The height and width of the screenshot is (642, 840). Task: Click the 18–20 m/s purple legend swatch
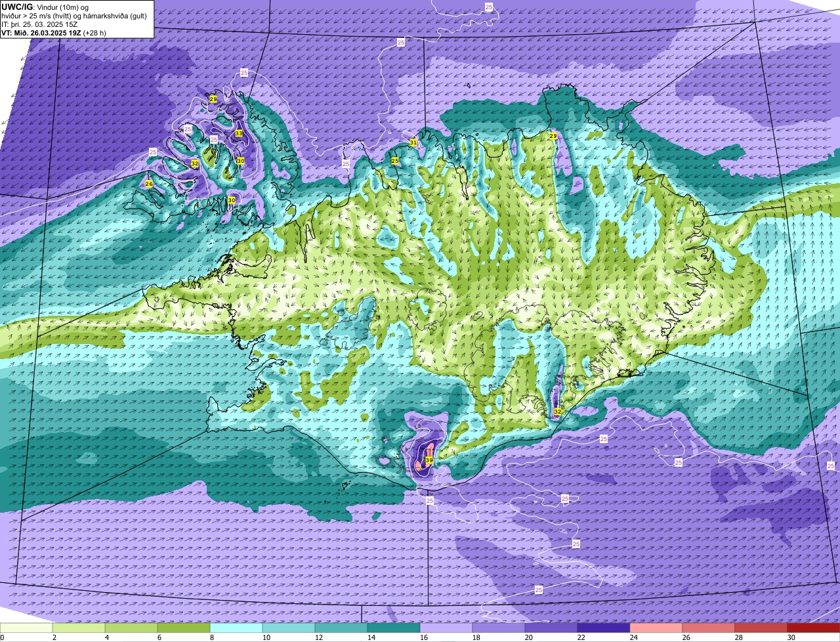(499, 628)
